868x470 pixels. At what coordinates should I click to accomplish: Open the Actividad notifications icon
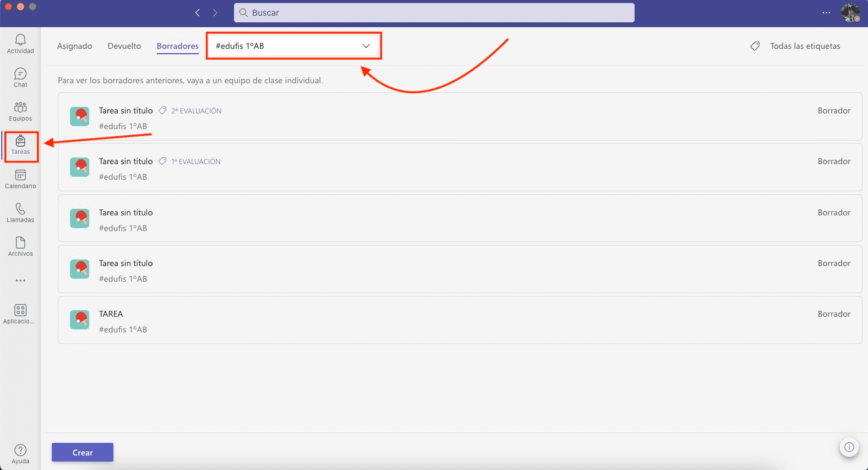pyautogui.click(x=20, y=43)
